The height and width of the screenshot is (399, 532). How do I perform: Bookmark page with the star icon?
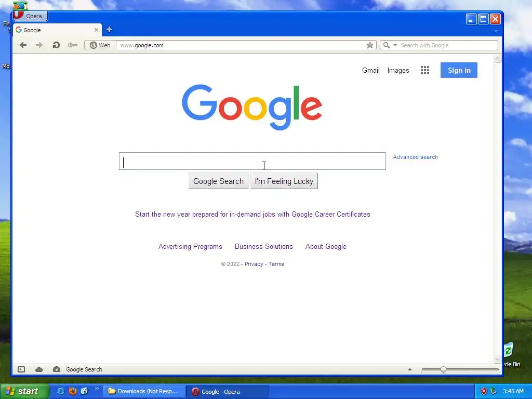click(x=370, y=45)
